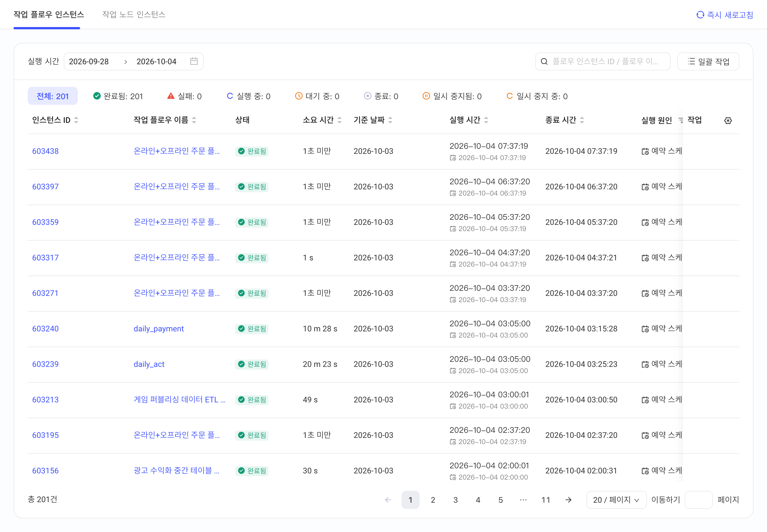Open end date 2026-10-04 picker
767x532 pixels.
(x=157, y=61)
